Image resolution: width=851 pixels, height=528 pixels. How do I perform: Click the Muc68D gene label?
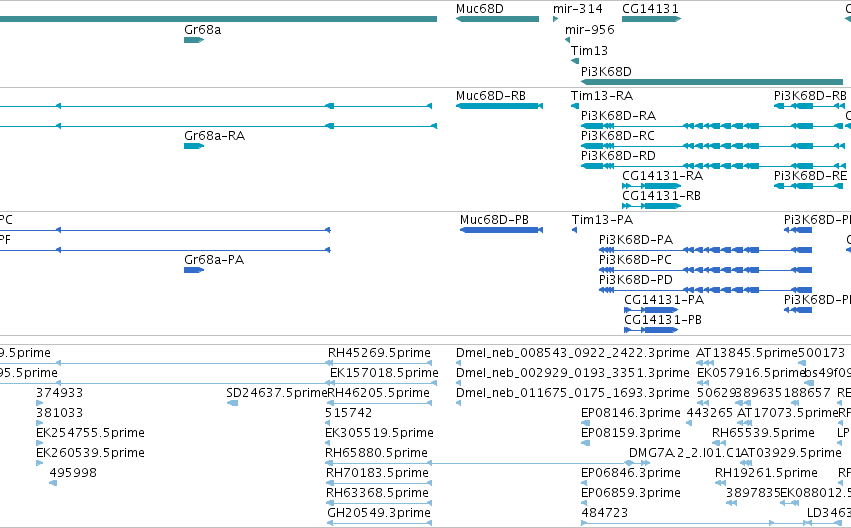tap(480, 9)
